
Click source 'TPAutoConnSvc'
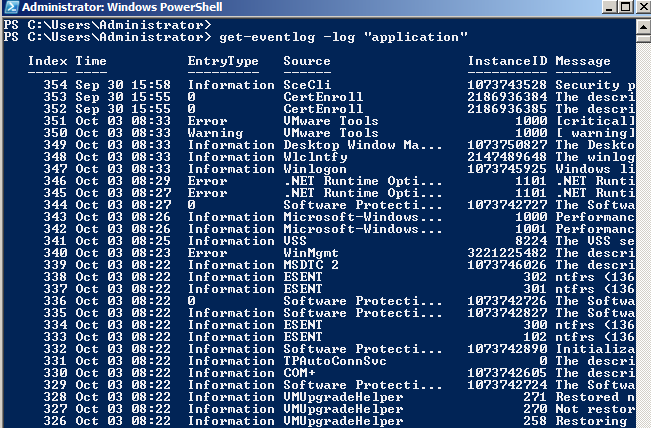click(x=335, y=361)
